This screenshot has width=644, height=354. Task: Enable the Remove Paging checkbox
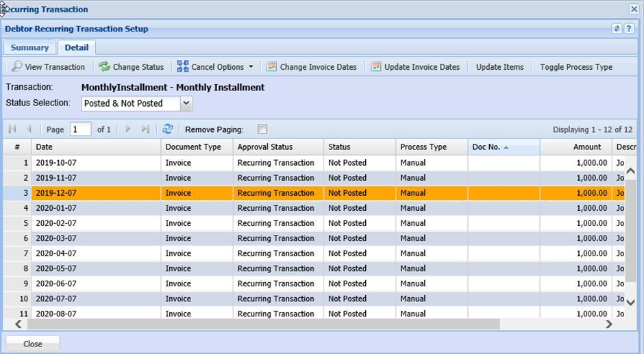[x=262, y=129]
